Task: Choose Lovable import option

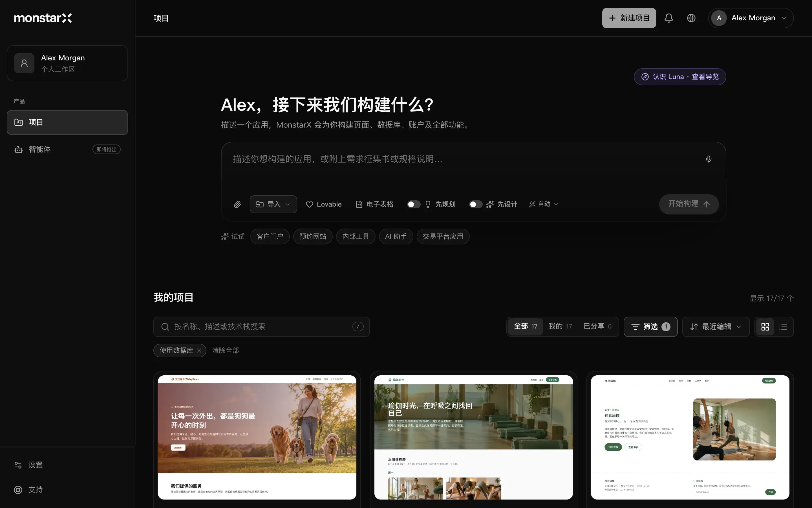Action: point(323,204)
